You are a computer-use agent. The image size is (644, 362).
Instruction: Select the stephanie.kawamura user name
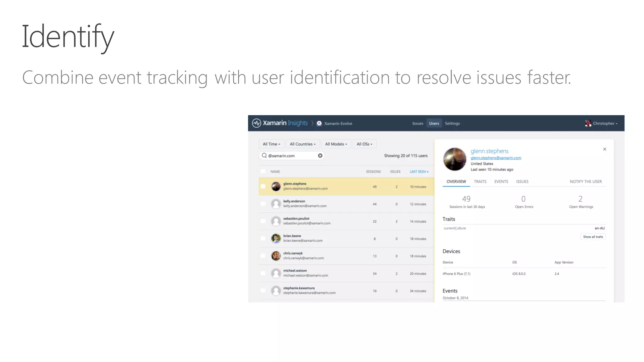tap(299, 288)
